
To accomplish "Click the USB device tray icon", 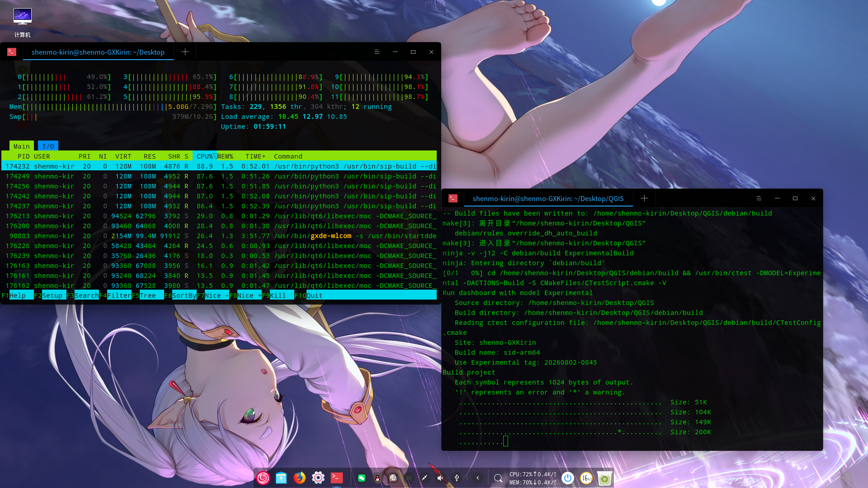I will 457,478.
